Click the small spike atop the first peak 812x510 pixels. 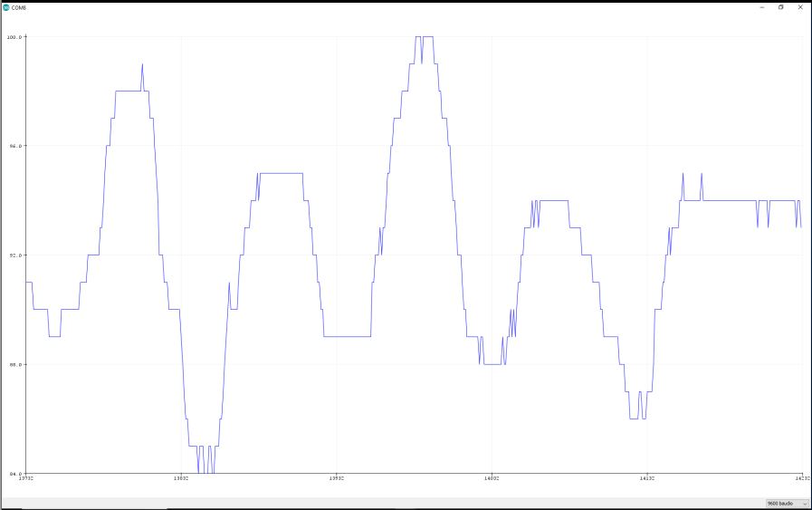tap(142, 65)
